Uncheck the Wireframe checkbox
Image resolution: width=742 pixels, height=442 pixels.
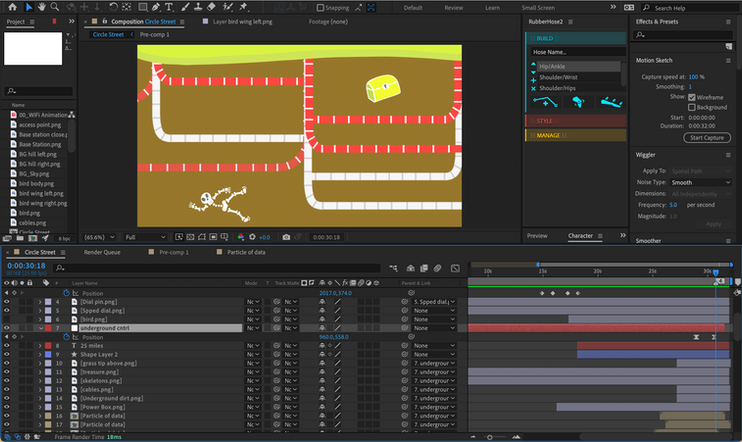[x=692, y=97]
